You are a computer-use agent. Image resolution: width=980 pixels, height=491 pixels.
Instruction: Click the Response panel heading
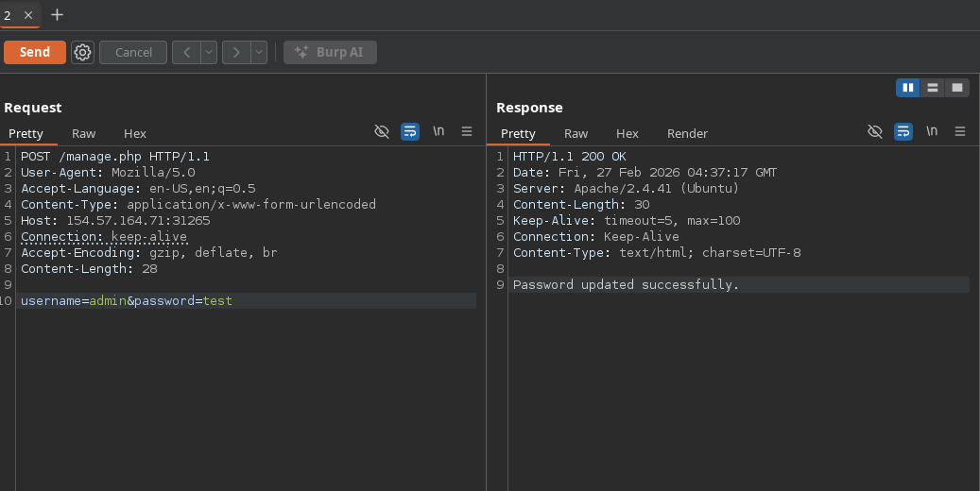point(529,108)
